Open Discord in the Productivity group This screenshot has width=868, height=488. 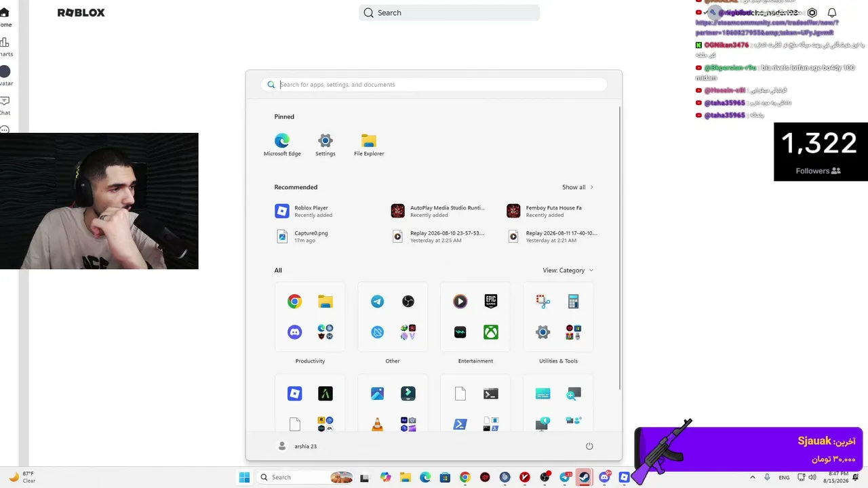(294, 332)
